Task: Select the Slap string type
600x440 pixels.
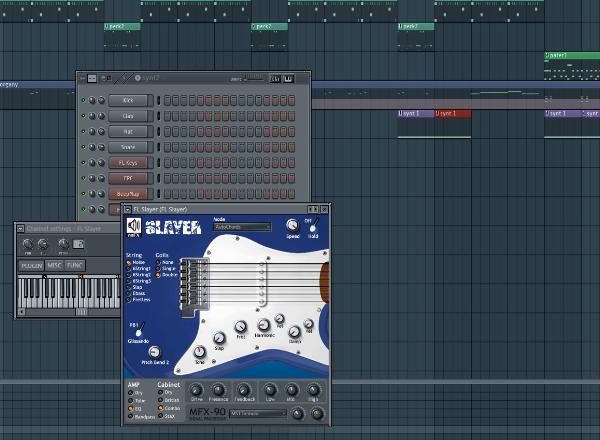Action: [135, 287]
